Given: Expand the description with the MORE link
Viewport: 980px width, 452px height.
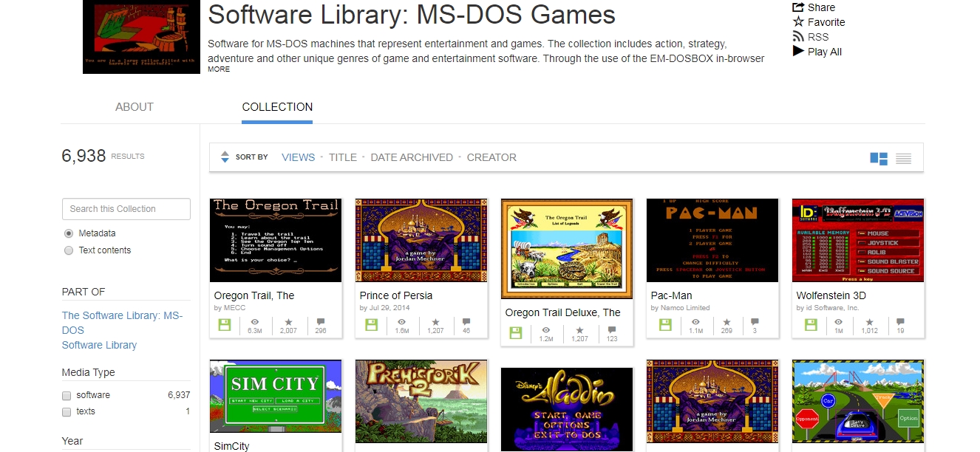Looking at the screenshot, I should 219,69.
